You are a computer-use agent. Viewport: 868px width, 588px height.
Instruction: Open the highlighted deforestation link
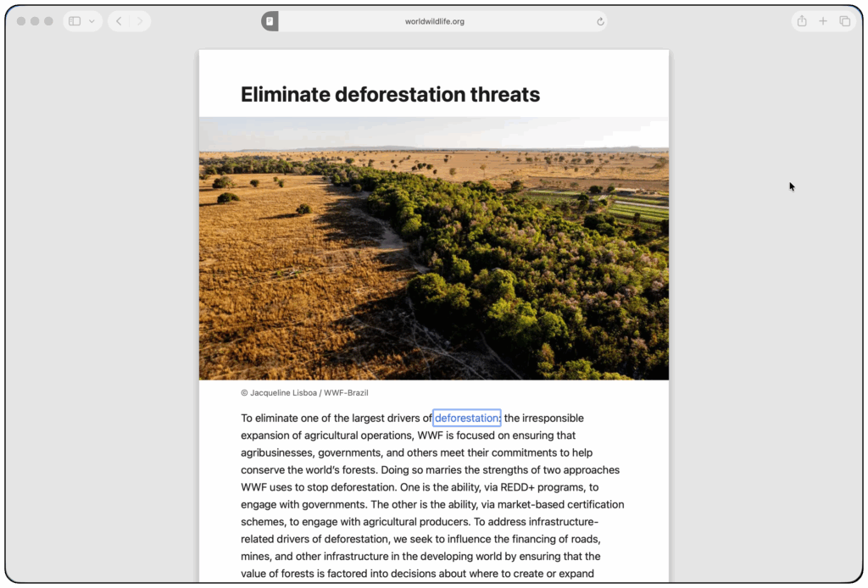click(467, 419)
